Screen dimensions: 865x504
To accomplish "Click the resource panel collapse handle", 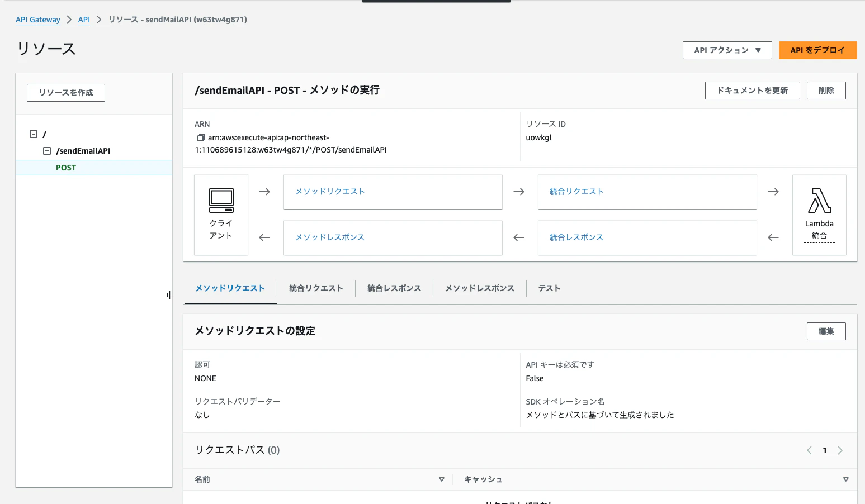I will 168,295.
